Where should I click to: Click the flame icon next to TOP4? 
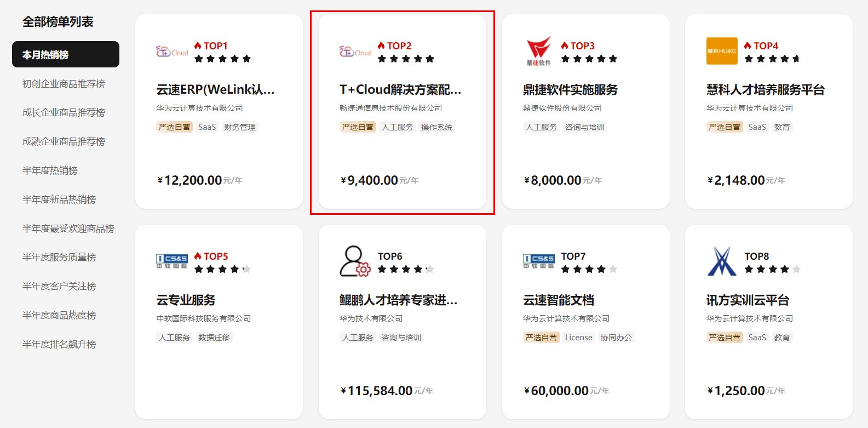[x=748, y=45]
